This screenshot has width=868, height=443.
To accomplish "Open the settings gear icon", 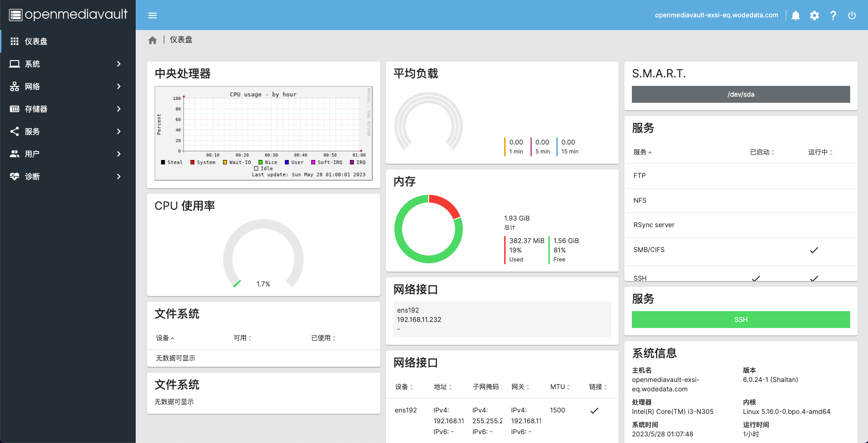I will point(814,15).
